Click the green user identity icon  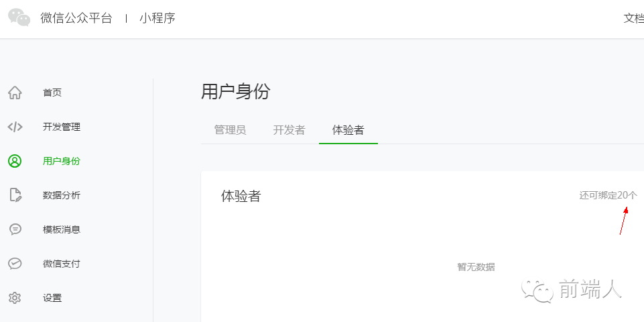click(15, 161)
